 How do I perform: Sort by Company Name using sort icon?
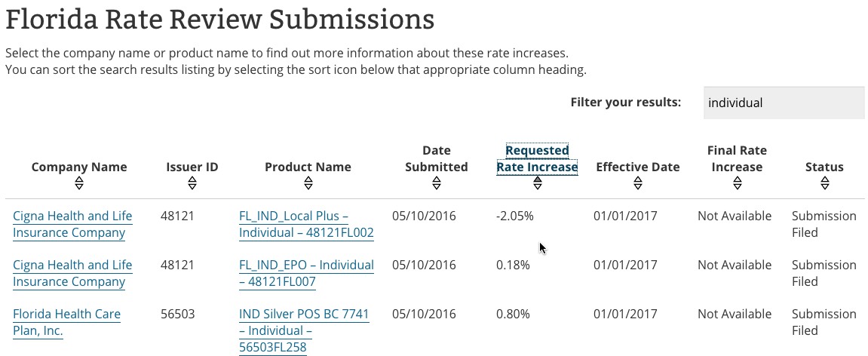(79, 183)
